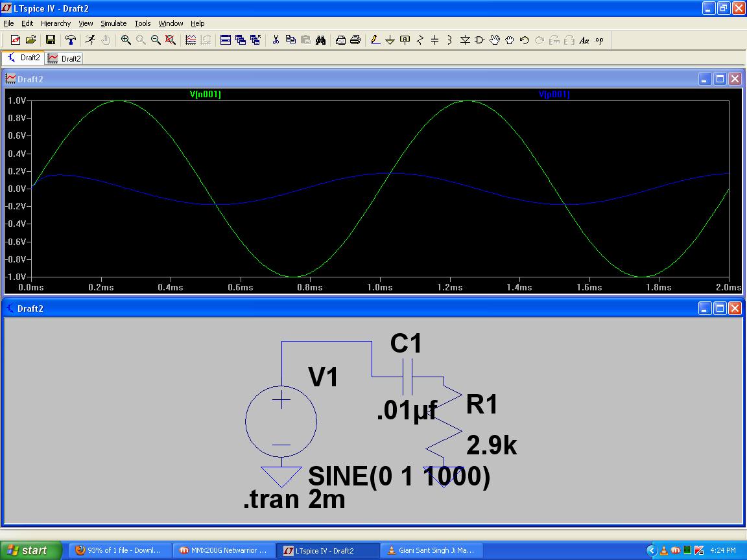This screenshot has height=560, width=747.
Task: Click the R1 resistor label
Action: (482, 404)
